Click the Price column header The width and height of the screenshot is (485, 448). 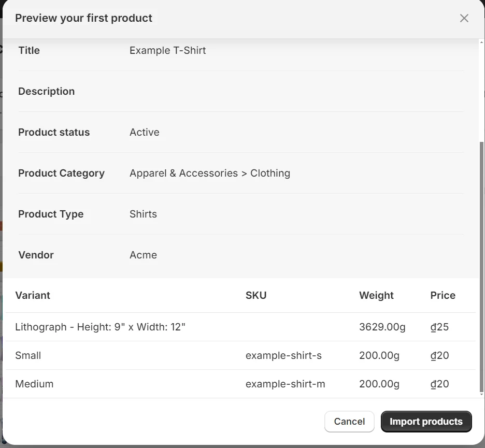[443, 295]
